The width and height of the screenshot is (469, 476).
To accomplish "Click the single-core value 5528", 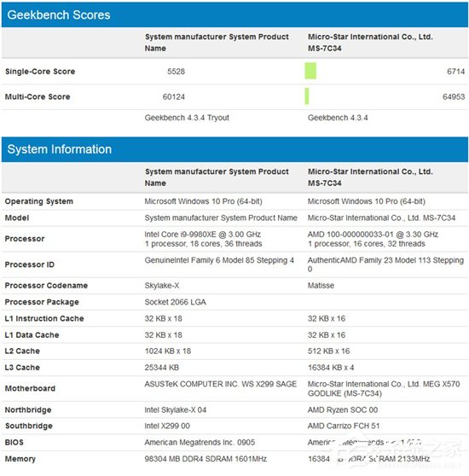I will click(176, 72).
